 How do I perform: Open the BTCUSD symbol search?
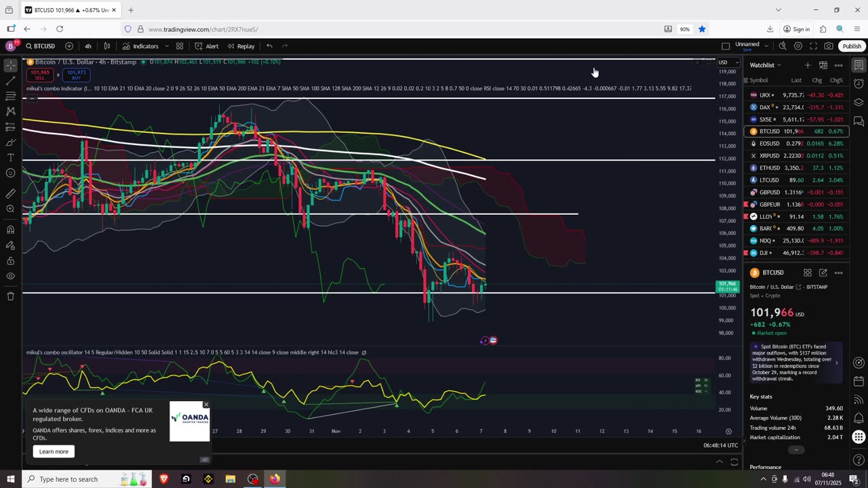(x=41, y=46)
